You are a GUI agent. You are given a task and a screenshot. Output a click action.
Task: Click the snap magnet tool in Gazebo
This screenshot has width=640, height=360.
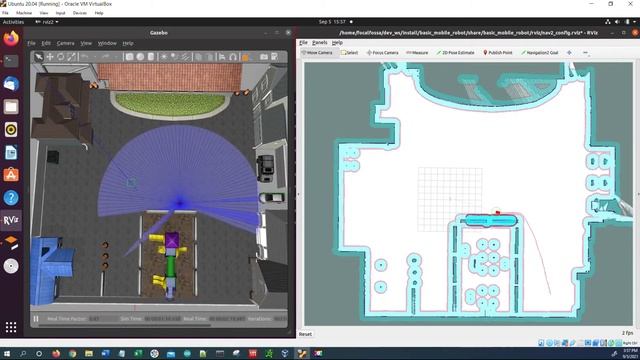(233, 57)
